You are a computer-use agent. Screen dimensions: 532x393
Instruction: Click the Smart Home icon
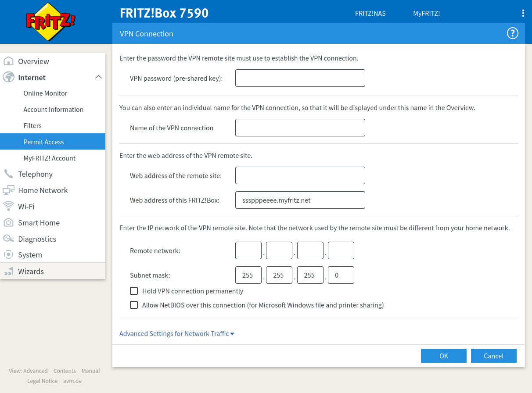(x=8, y=223)
